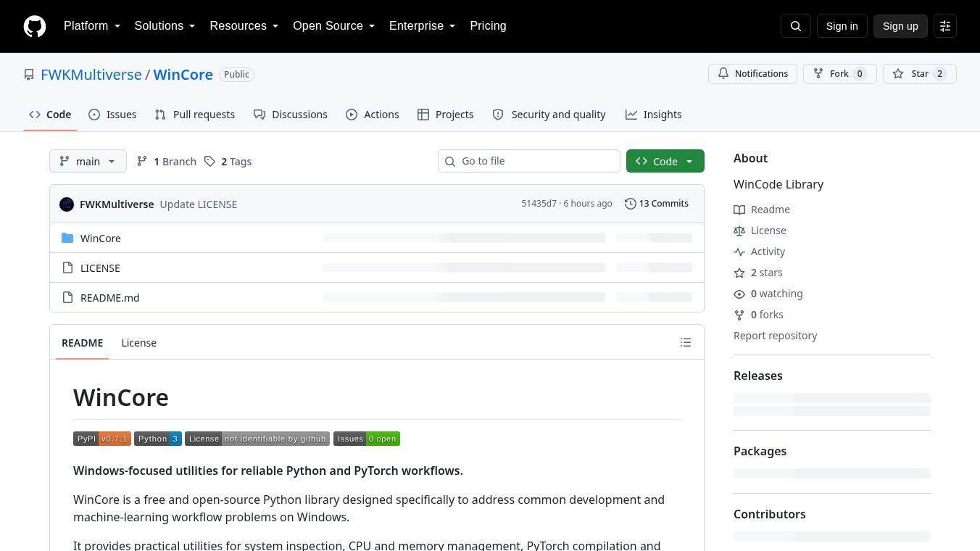Focus the Go to file search field
The image size is (980, 551).
click(x=529, y=161)
